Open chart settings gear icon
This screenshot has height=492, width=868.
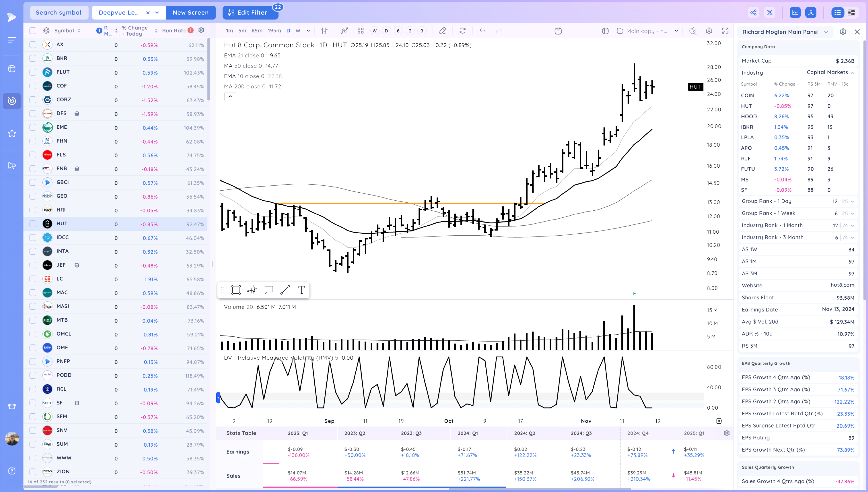709,31
